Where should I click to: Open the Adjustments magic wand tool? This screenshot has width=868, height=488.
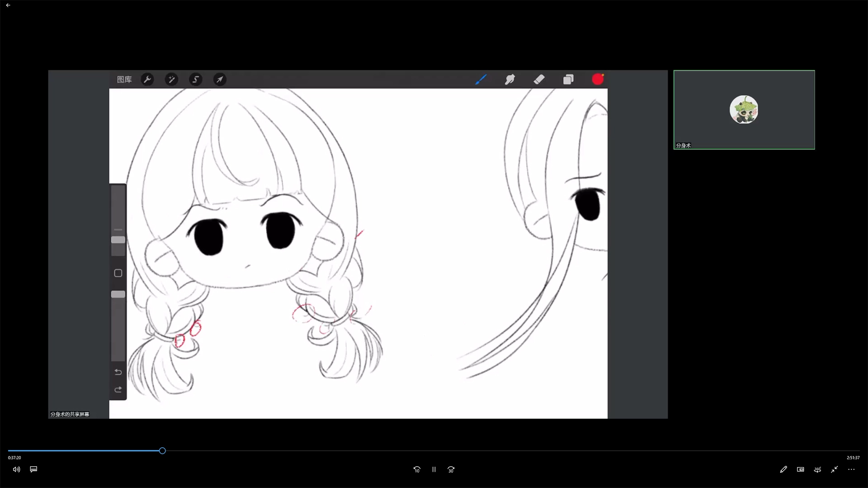(171, 80)
